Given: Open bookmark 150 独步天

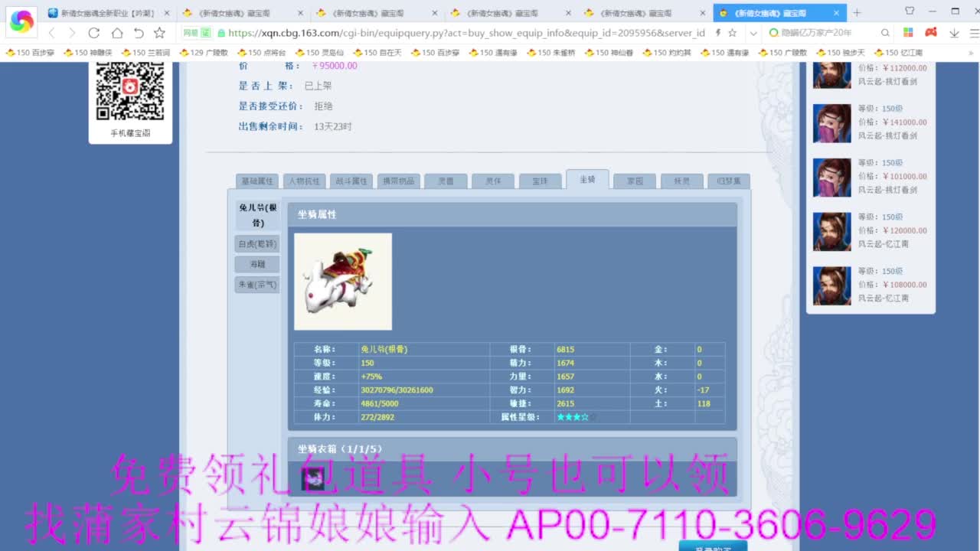Looking at the screenshot, I should [x=840, y=53].
